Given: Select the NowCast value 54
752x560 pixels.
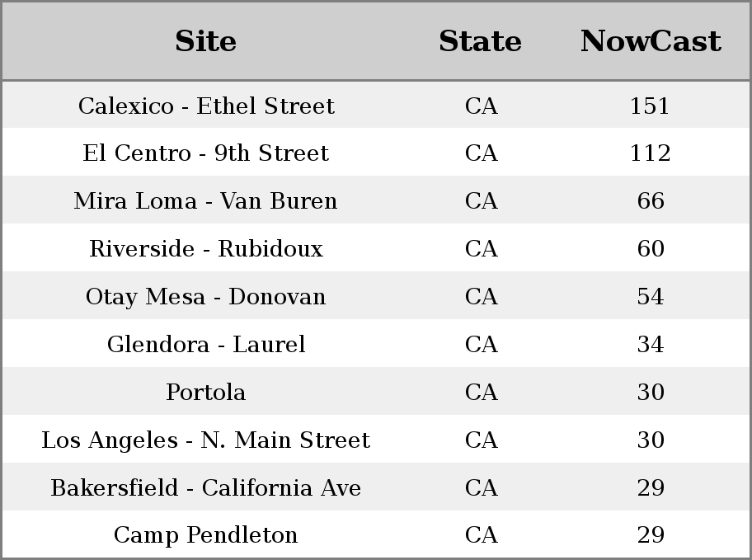Looking at the screenshot, I should [x=651, y=296].
